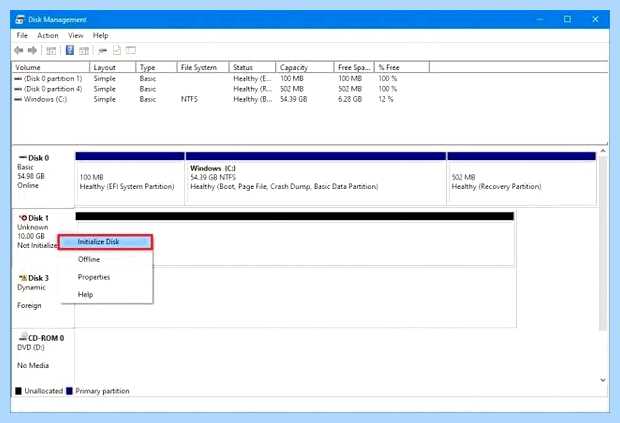This screenshot has width=620, height=423.
Task: Select the 502 MB Recovery Partition block
Action: pyautogui.click(x=521, y=179)
